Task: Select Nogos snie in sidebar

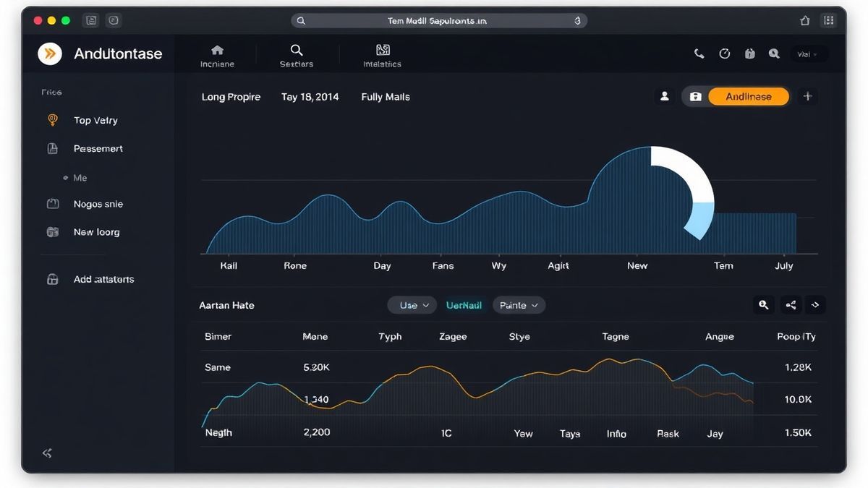Action: pos(98,205)
